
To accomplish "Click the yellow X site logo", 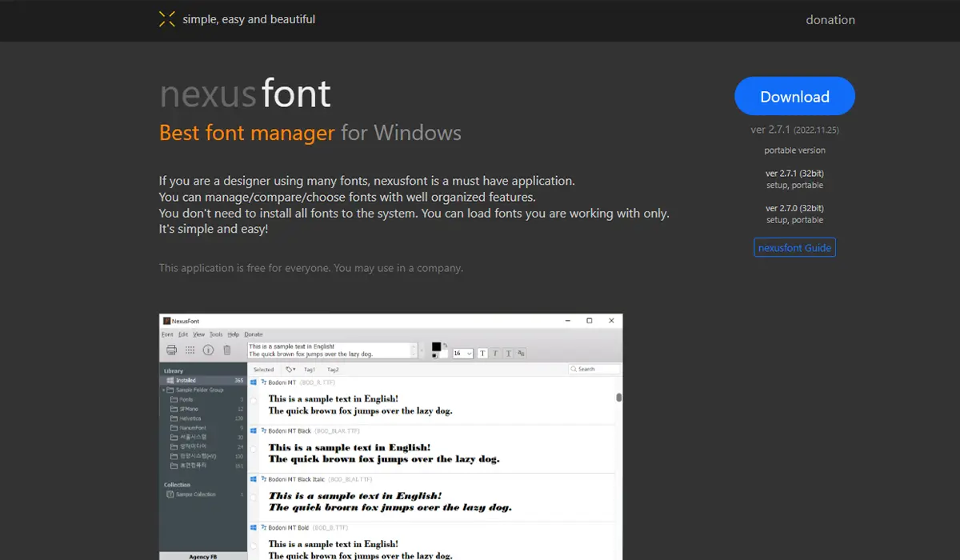I will pyautogui.click(x=166, y=19).
